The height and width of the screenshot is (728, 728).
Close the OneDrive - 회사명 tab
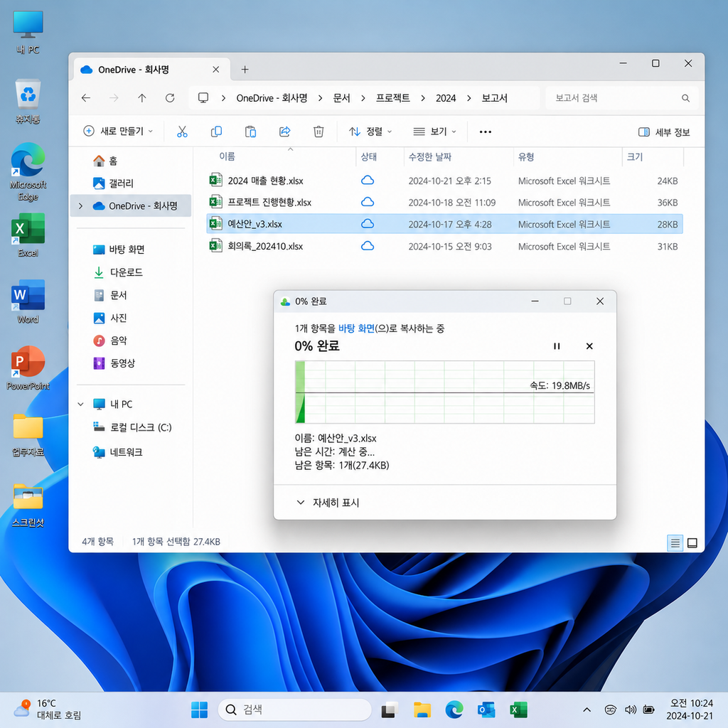(x=216, y=70)
